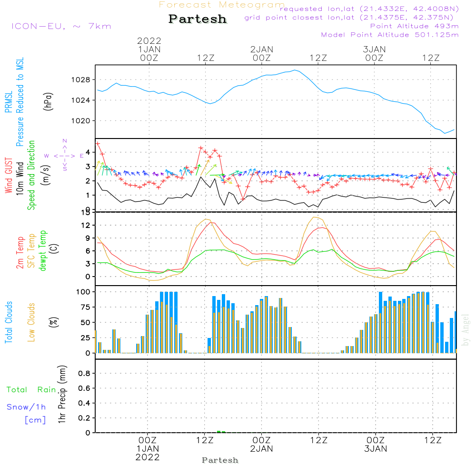Click the '(%)' cloud unit label
The height and width of the screenshot is (476, 476).
pos(53,322)
